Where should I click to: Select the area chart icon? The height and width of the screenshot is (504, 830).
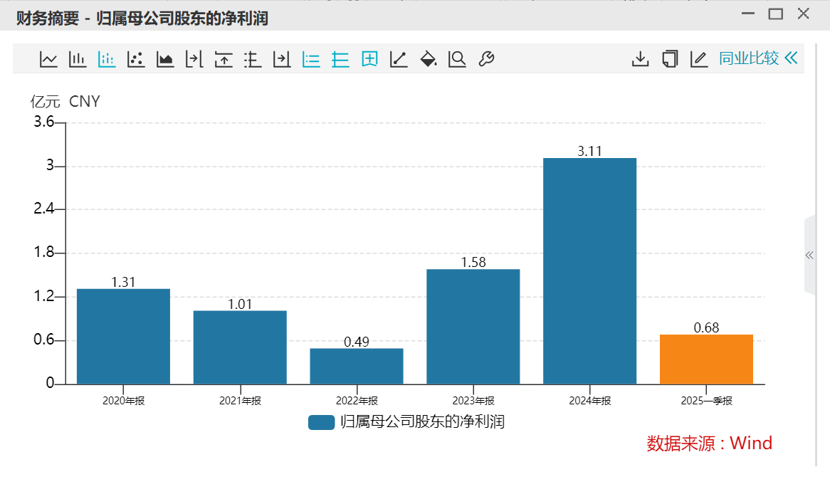click(x=165, y=59)
